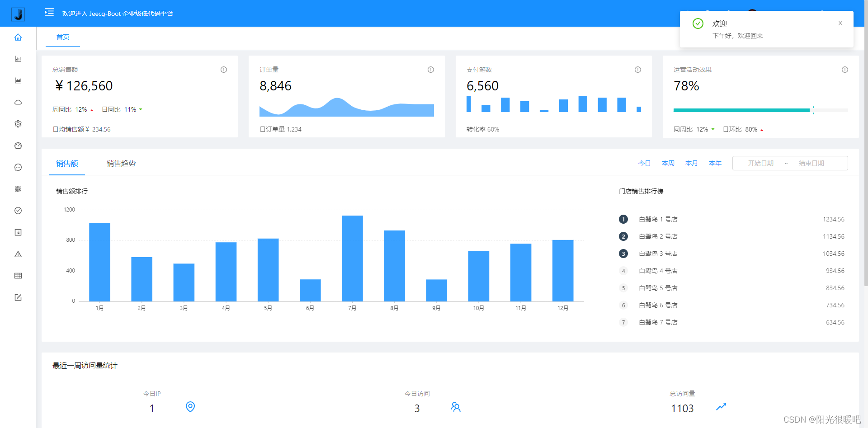This screenshot has height=428, width=868.
Task: Click the ¥ 126,560 total sales value
Action: (x=84, y=86)
